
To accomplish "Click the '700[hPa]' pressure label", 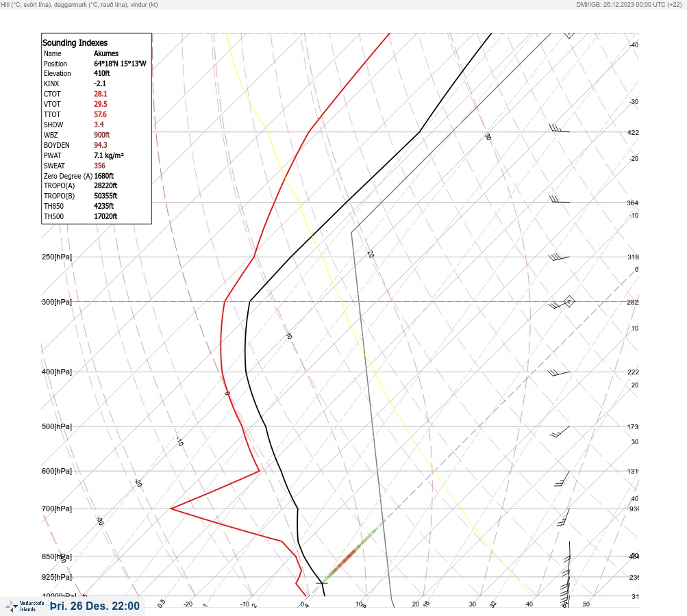I will coord(57,509).
